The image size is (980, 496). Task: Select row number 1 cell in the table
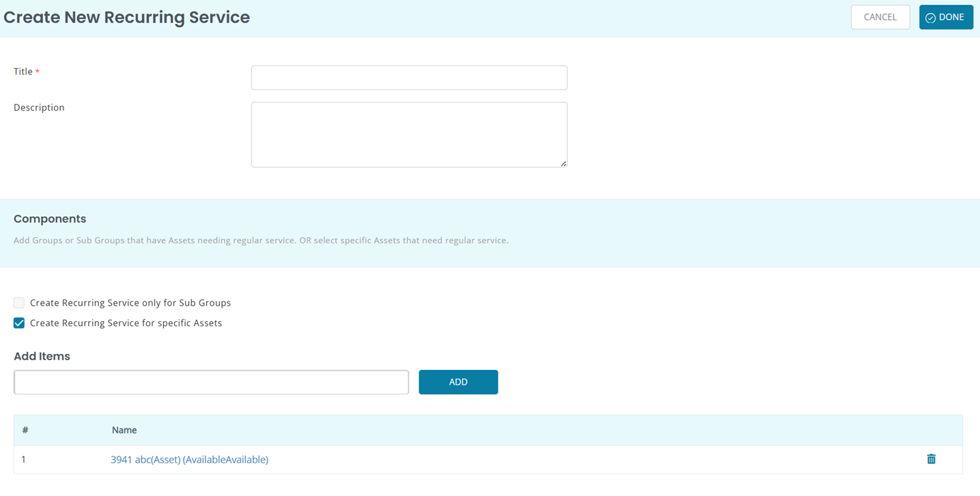point(23,460)
